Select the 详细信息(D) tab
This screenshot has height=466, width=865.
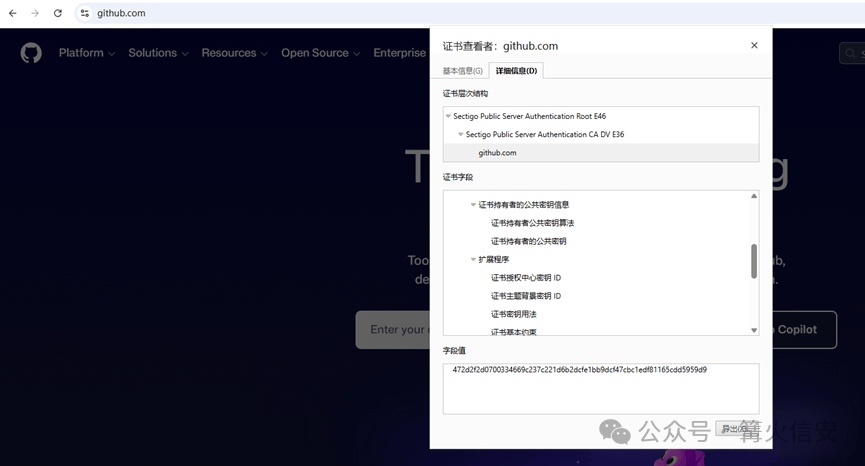pos(516,71)
